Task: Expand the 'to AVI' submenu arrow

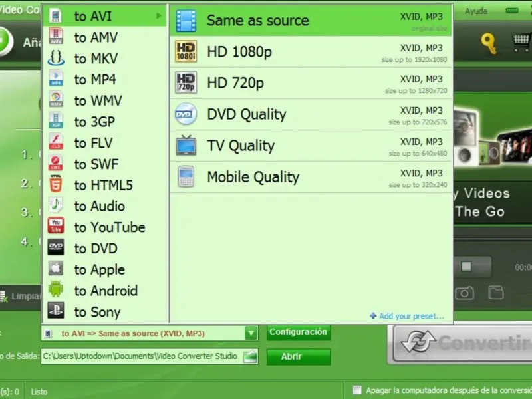Action: pyautogui.click(x=158, y=15)
